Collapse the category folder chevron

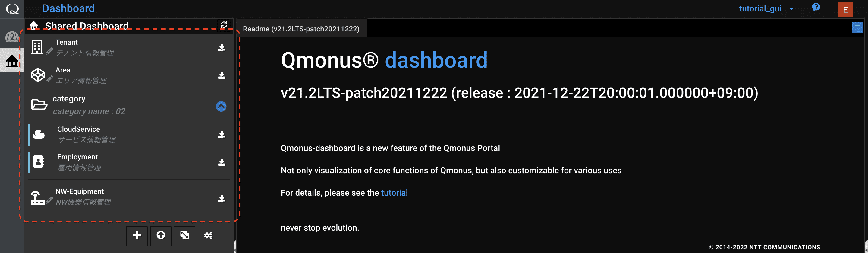[x=221, y=107]
